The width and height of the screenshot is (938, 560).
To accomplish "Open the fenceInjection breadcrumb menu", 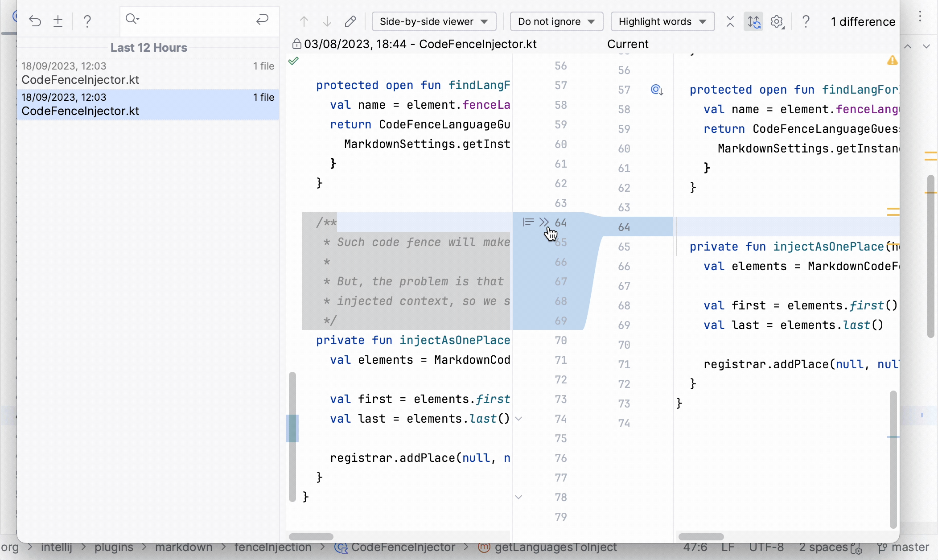I will click(273, 548).
